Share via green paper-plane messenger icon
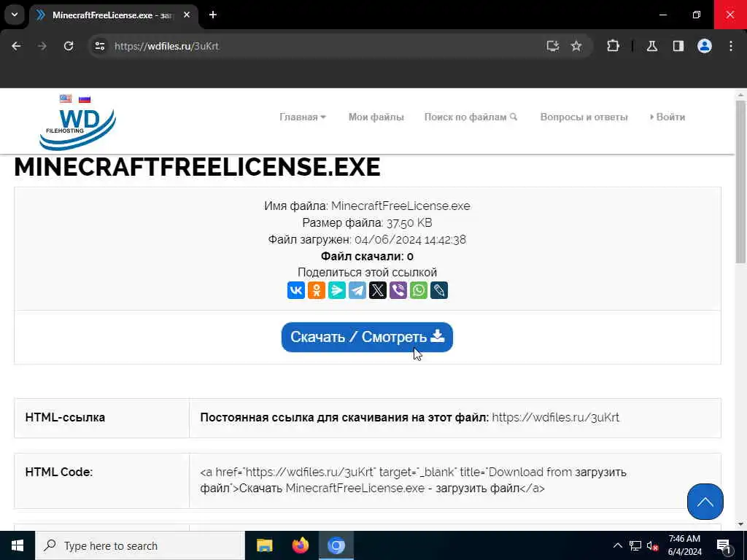Screen dimensions: 747x560 pos(337,290)
